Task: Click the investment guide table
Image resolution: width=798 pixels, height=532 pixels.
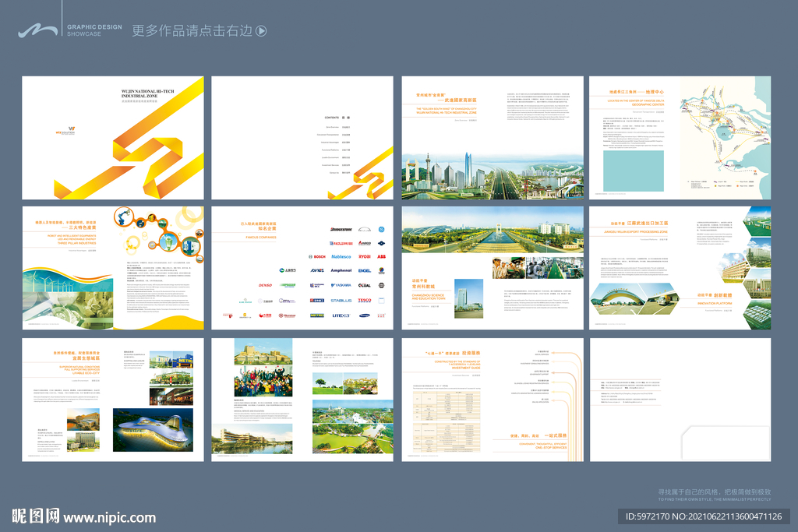Action: pos(447,421)
